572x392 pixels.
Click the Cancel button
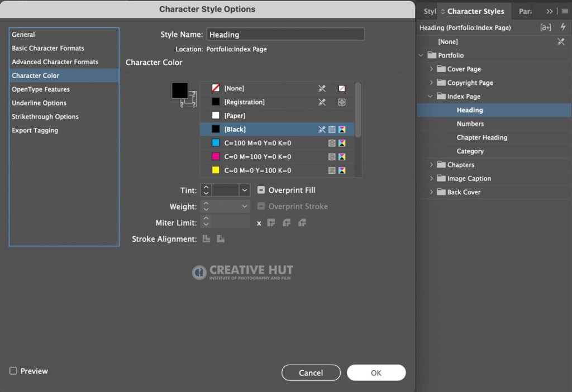(311, 372)
